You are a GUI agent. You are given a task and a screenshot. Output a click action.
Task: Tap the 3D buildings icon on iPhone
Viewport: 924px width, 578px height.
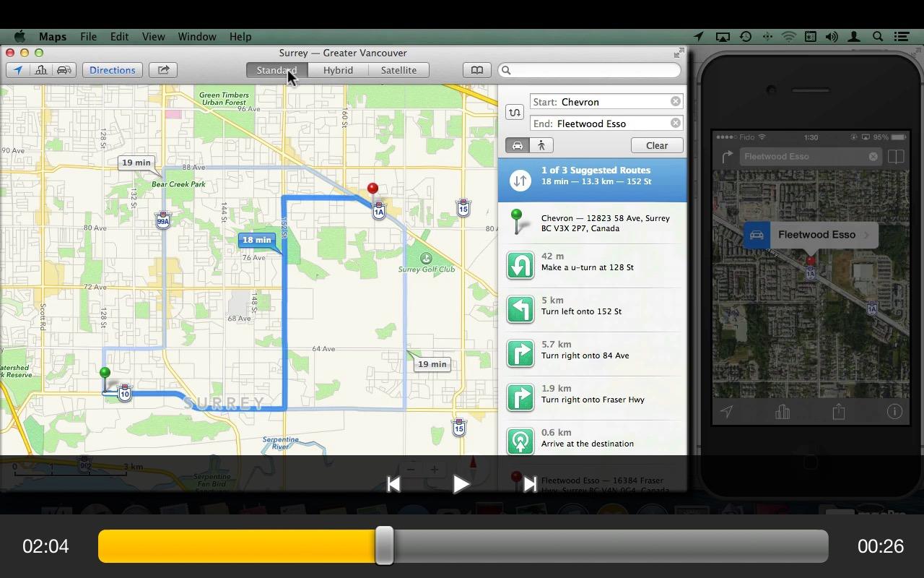click(783, 412)
